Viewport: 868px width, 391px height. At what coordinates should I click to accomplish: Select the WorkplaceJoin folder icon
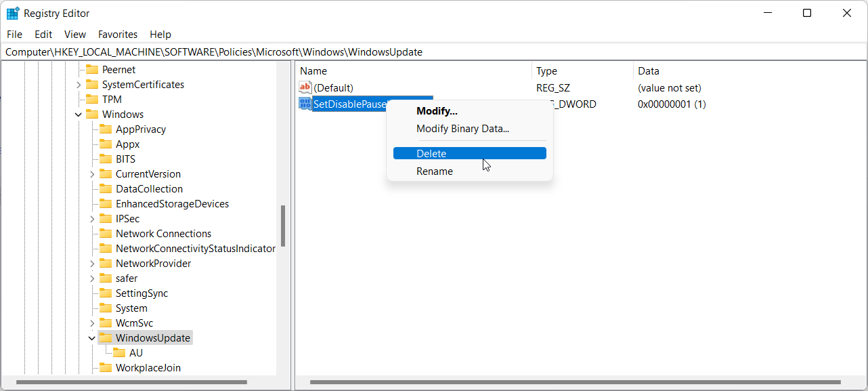tap(105, 367)
